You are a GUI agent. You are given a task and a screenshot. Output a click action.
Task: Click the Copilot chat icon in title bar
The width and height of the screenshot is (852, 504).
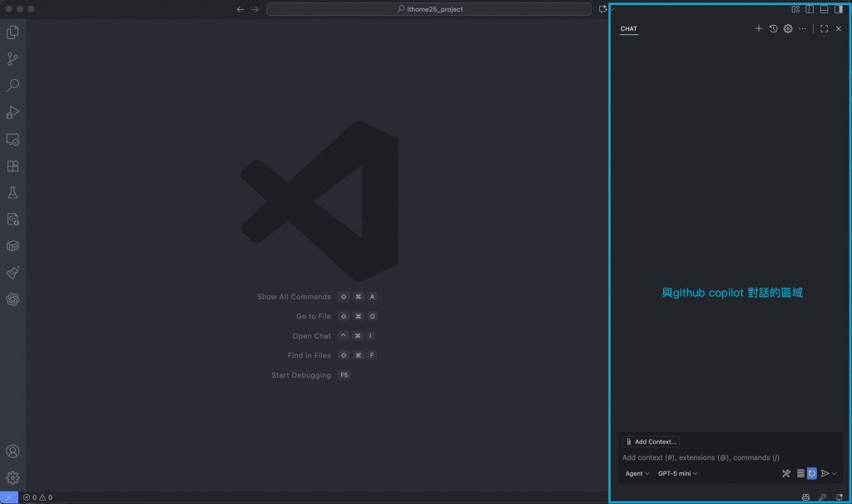point(602,9)
